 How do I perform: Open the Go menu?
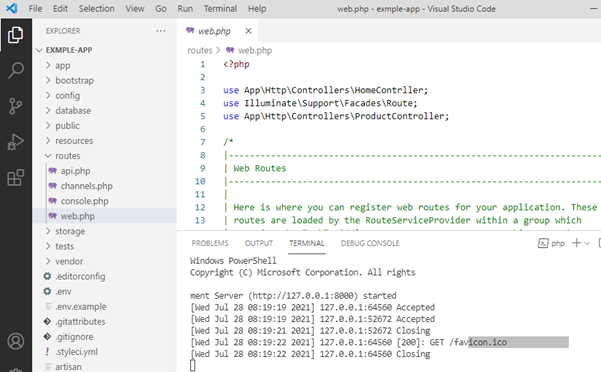pyautogui.click(x=161, y=8)
